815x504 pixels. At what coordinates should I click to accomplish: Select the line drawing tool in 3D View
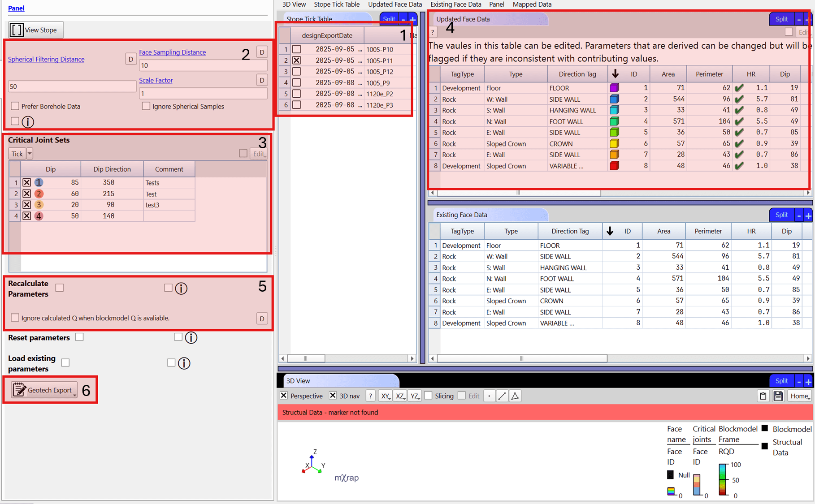tap(502, 396)
